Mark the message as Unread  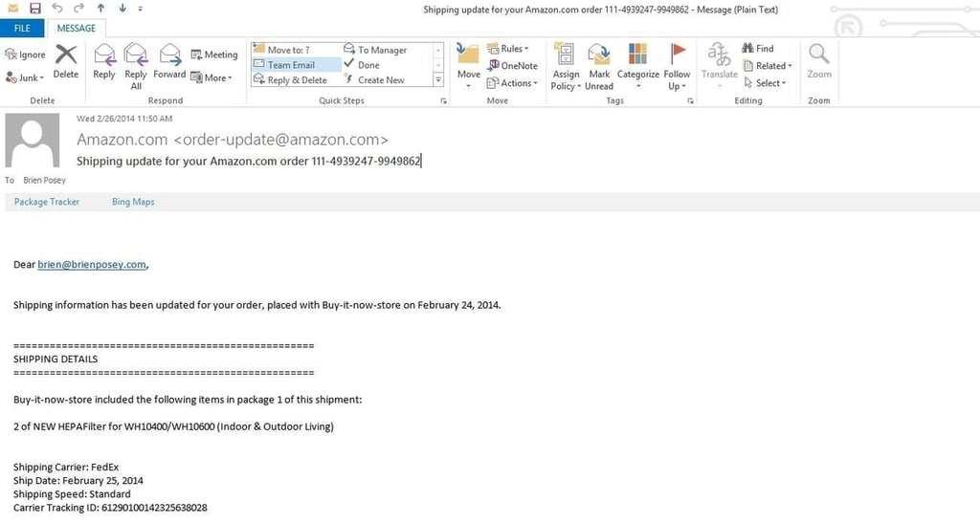tap(599, 67)
